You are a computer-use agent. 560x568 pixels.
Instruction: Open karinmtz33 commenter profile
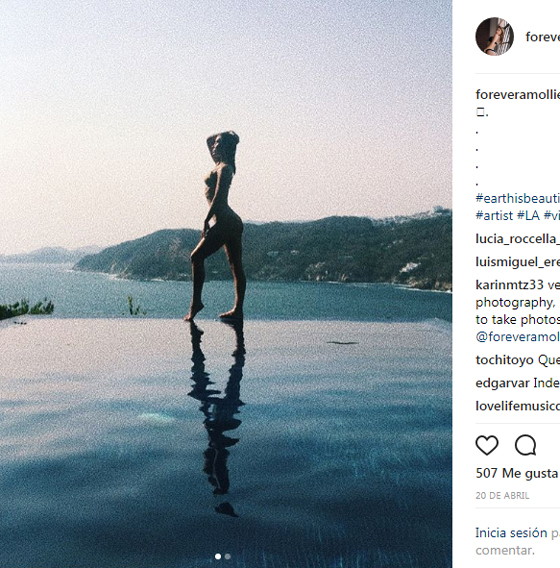tap(510, 285)
